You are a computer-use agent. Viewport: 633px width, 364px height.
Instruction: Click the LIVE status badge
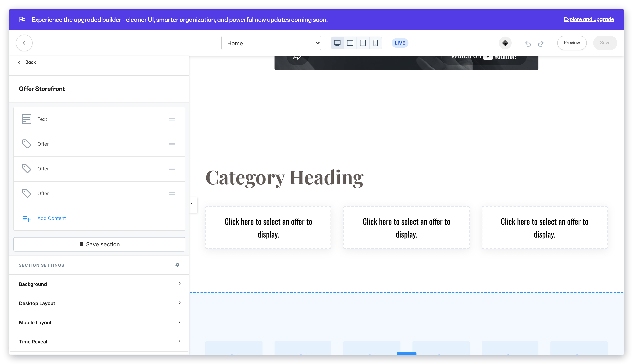click(x=400, y=43)
